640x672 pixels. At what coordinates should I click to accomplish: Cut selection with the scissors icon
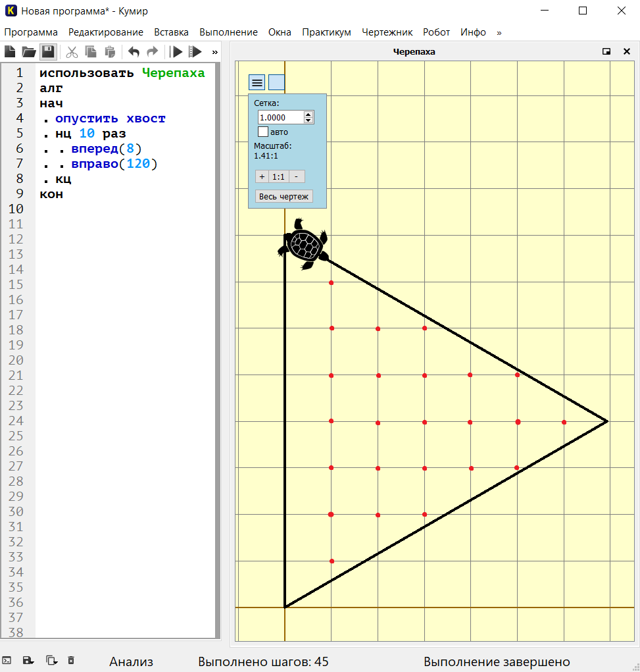[x=72, y=52]
